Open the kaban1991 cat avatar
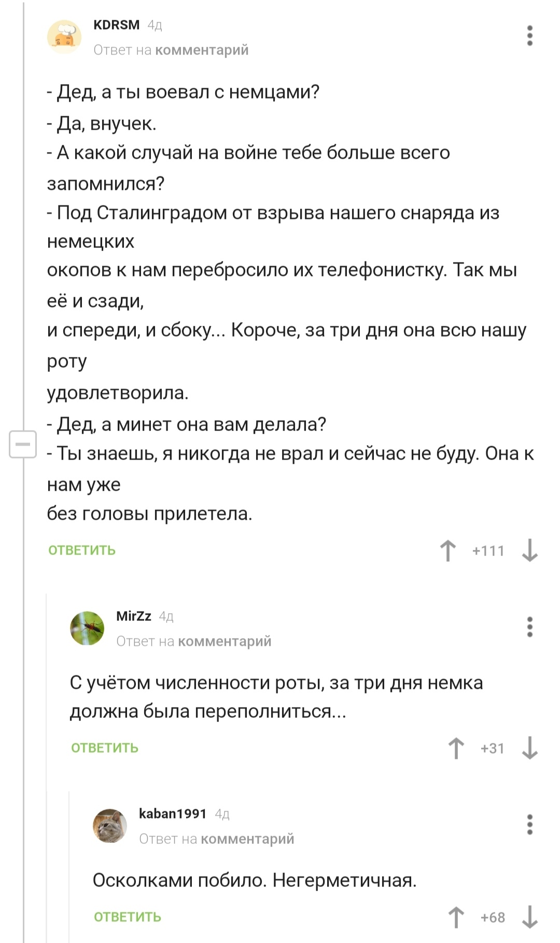This screenshot has height=943, width=560. pyautogui.click(x=110, y=825)
